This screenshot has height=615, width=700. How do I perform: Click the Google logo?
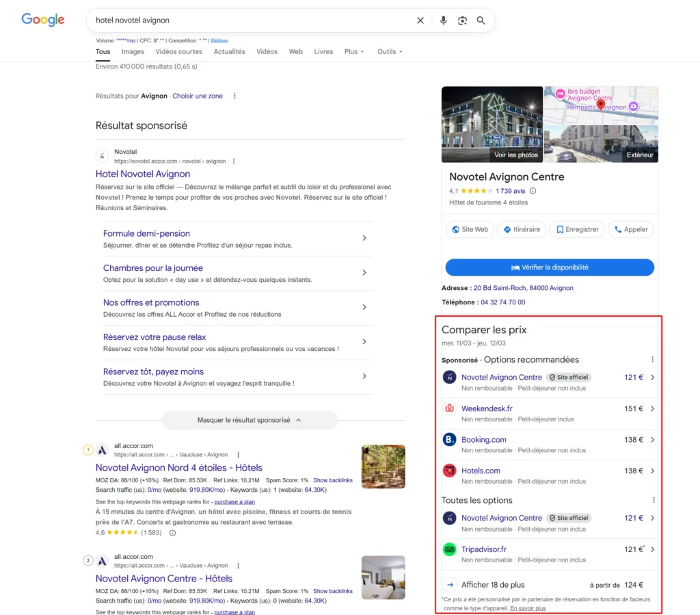click(43, 20)
